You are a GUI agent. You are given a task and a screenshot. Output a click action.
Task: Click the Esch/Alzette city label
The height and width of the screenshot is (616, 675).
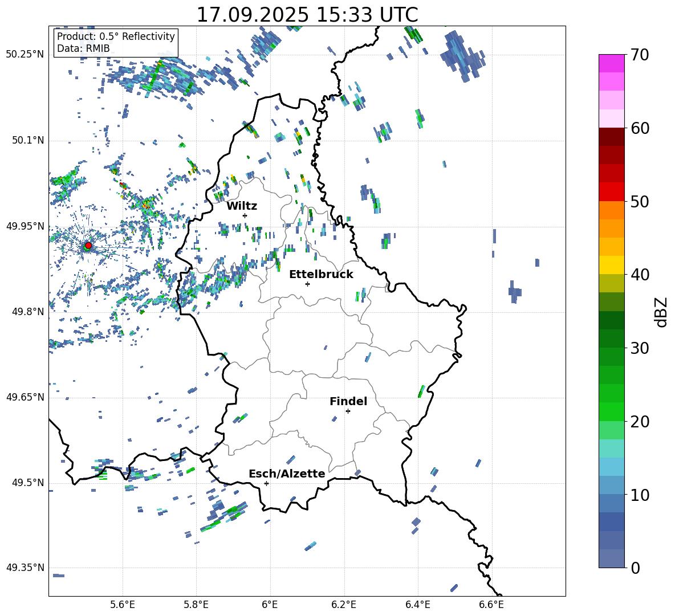pyautogui.click(x=287, y=474)
